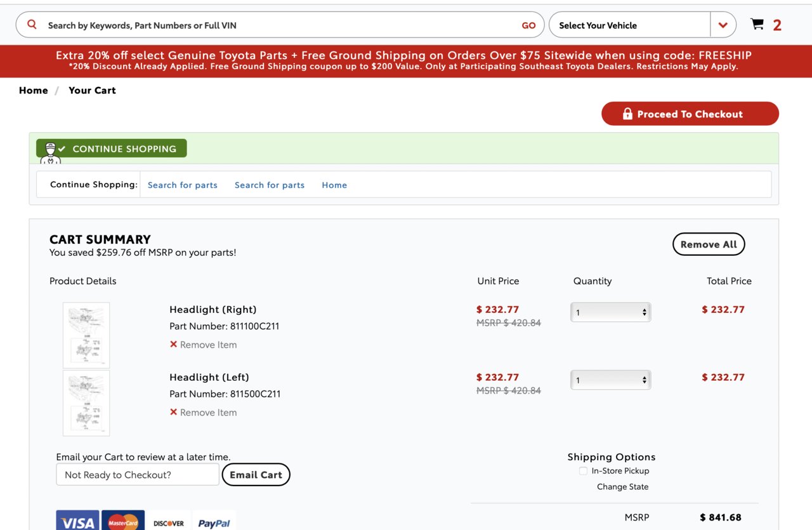Image resolution: width=812 pixels, height=530 pixels.
Task: Open Headlight (Left) diagram thumbnail
Action: [x=86, y=403]
